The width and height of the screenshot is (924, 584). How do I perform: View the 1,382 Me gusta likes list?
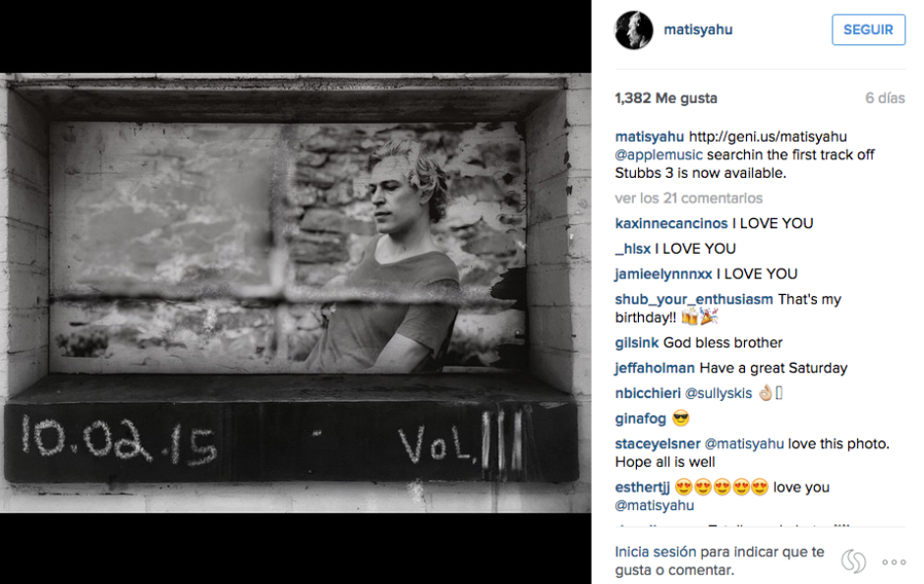pos(665,98)
